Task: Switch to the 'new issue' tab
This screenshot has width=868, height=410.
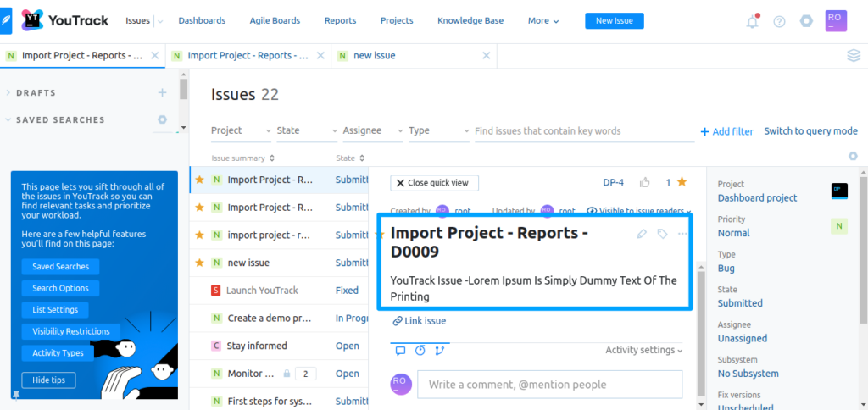Action: pyautogui.click(x=375, y=55)
